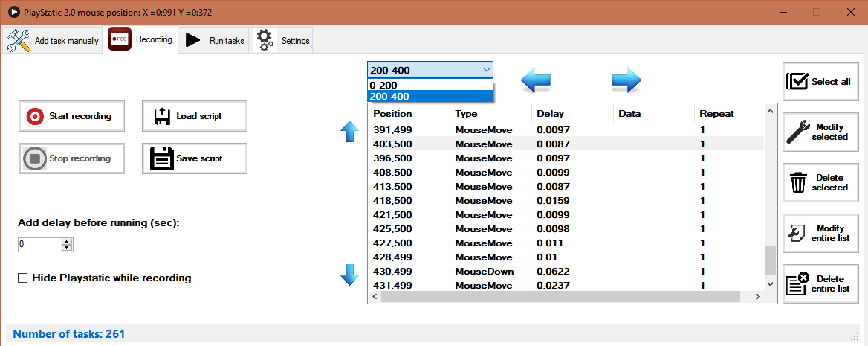Click Load script button
Image resolution: width=868 pixels, height=346 pixels.
(x=194, y=116)
